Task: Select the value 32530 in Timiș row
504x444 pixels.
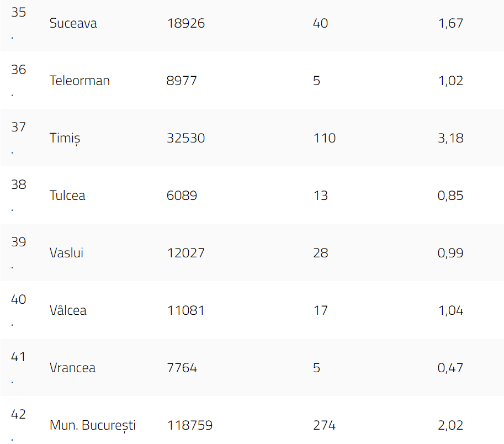Action: click(185, 139)
